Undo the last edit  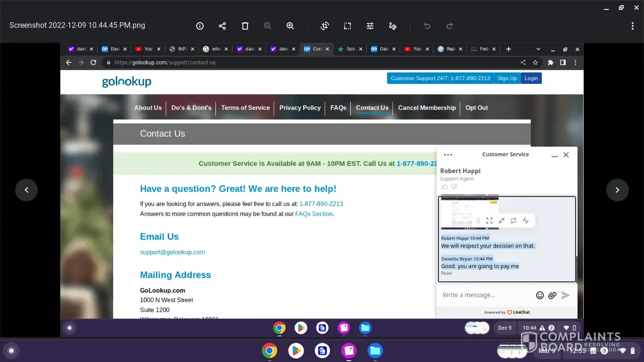427,26
